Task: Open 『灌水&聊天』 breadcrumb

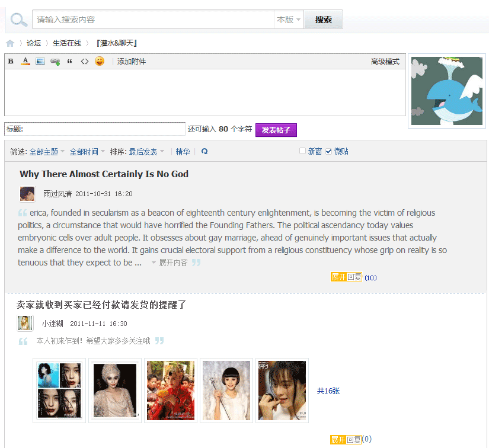Action: (116, 43)
